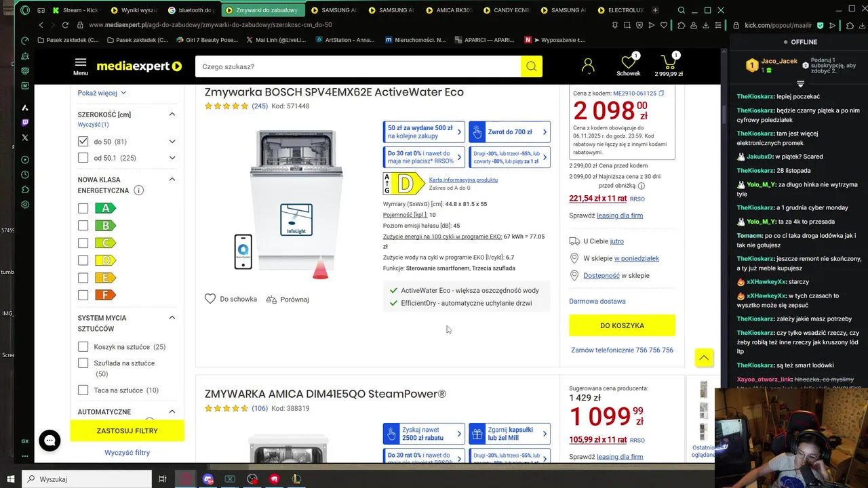Click ZASTOSUJ FILTRY button
This screenshot has height=488, width=868.
click(x=127, y=430)
